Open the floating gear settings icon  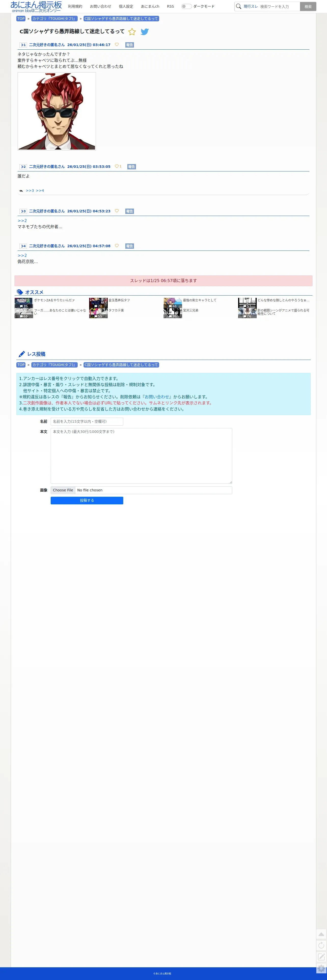point(321,968)
